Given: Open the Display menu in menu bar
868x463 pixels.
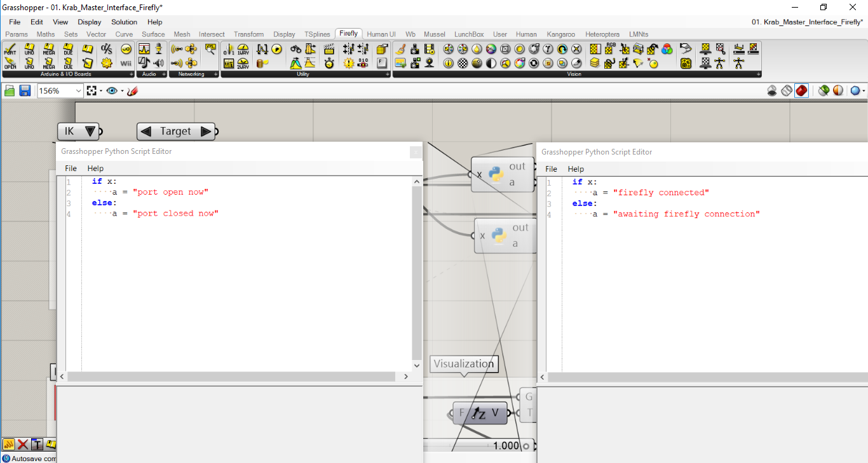Looking at the screenshot, I should point(90,22).
